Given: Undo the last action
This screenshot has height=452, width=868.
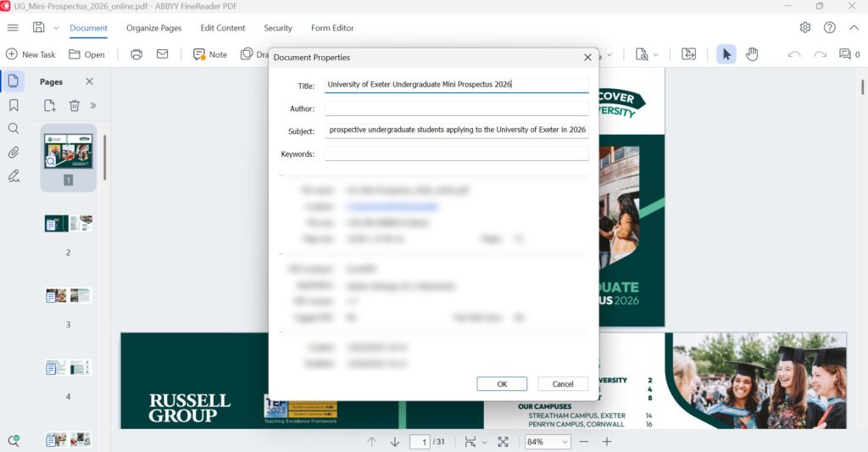Looking at the screenshot, I should [x=793, y=54].
